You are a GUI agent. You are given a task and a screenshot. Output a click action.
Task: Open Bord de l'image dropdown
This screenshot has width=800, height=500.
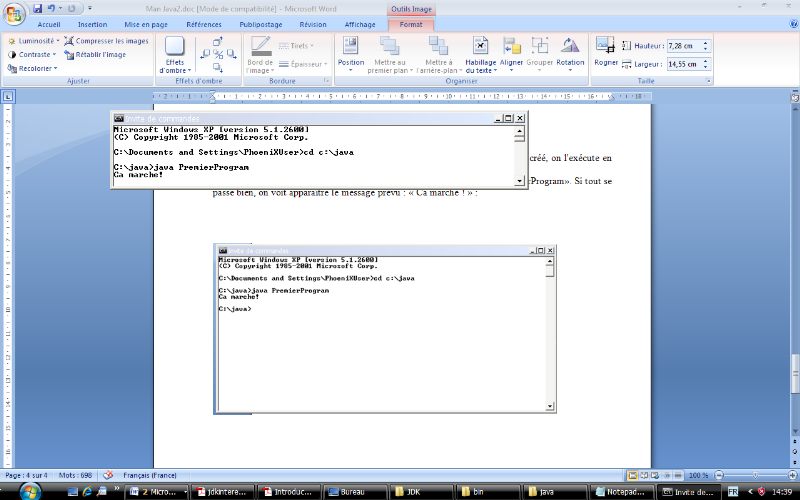pos(261,55)
